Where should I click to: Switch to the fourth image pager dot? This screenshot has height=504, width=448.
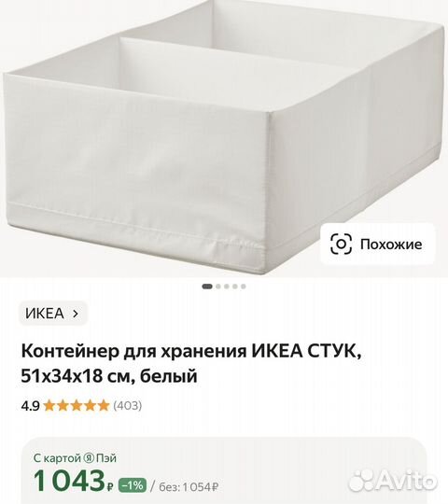235,287
